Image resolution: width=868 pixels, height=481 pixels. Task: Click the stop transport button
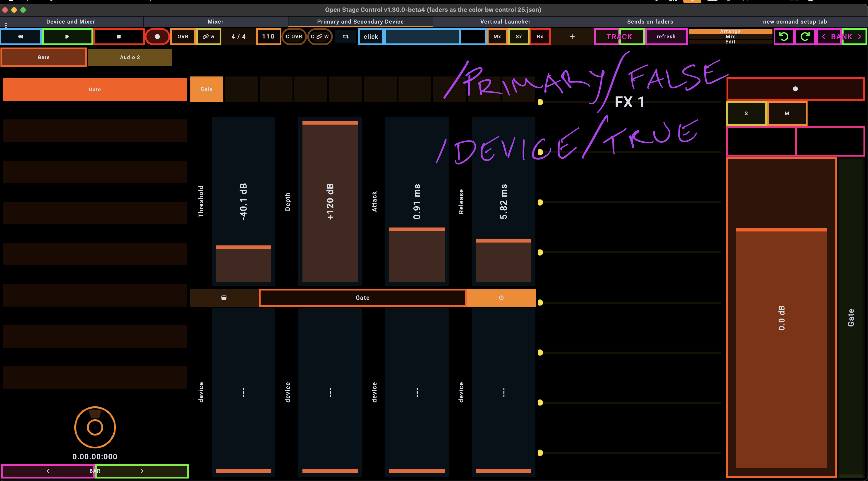119,36
